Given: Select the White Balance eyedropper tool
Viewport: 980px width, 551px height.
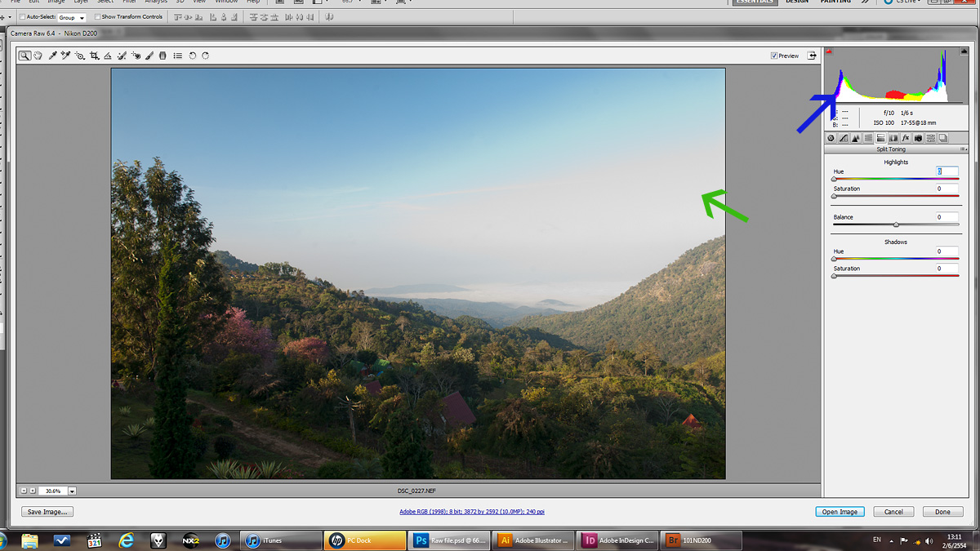Looking at the screenshot, I should coord(52,56).
